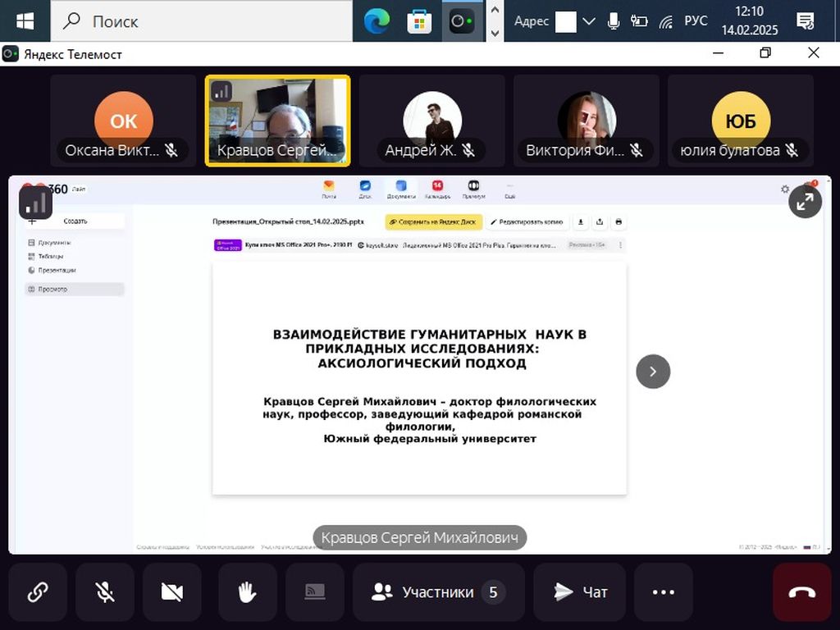Open network Wi-Fi tray icon
Screen dimensions: 840x630
[x=666, y=22]
